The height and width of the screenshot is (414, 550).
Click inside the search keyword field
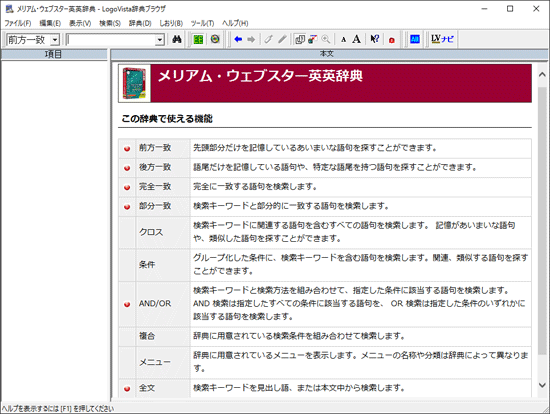coord(111,40)
